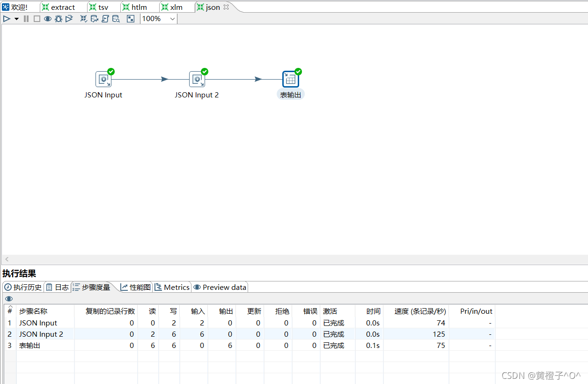Click speed value 74 in JSON Input row
The image size is (588, 384).
(x=441, y=323)
